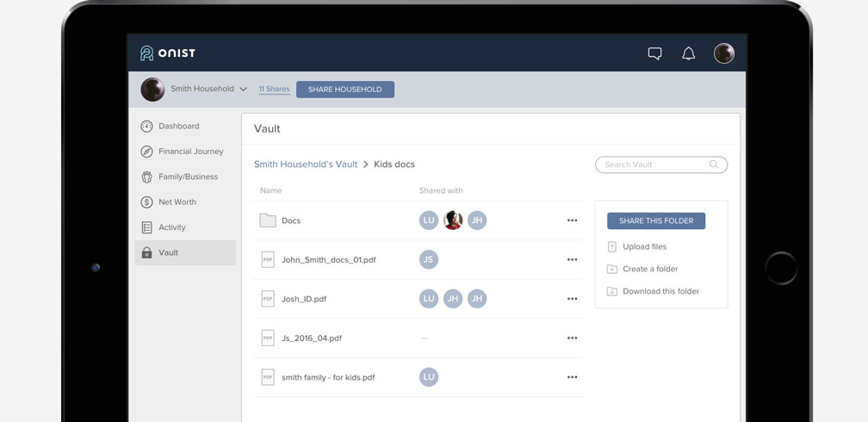
Task: Click the PDF icon for John_Smith_docs_01.pdf
Action: click(268, 259)
